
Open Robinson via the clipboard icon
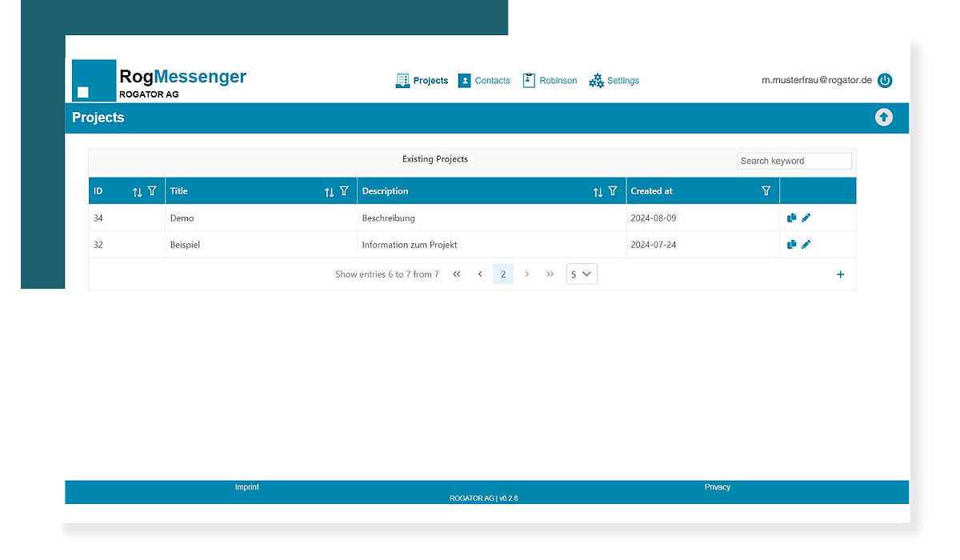(x=528, y=80)
